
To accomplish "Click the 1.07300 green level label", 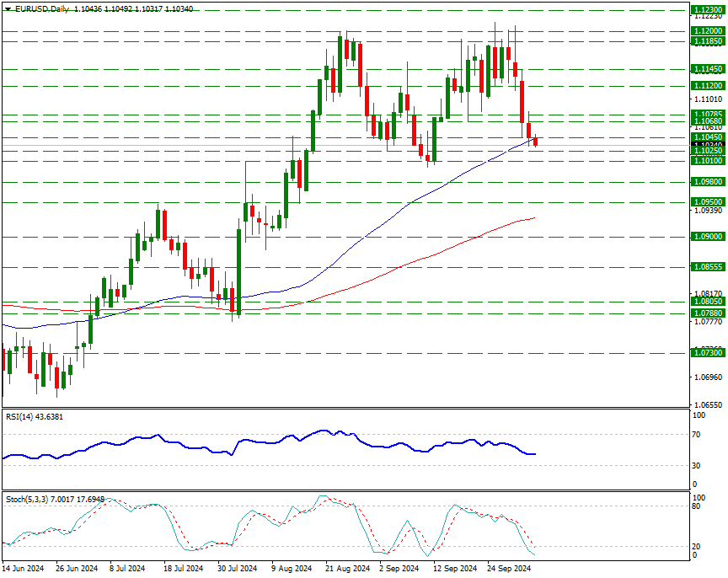I will tap(708, 354).
